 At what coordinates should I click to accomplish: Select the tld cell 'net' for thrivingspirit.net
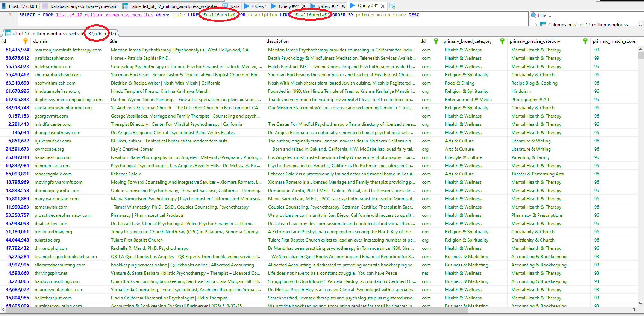tap(425, 273)
